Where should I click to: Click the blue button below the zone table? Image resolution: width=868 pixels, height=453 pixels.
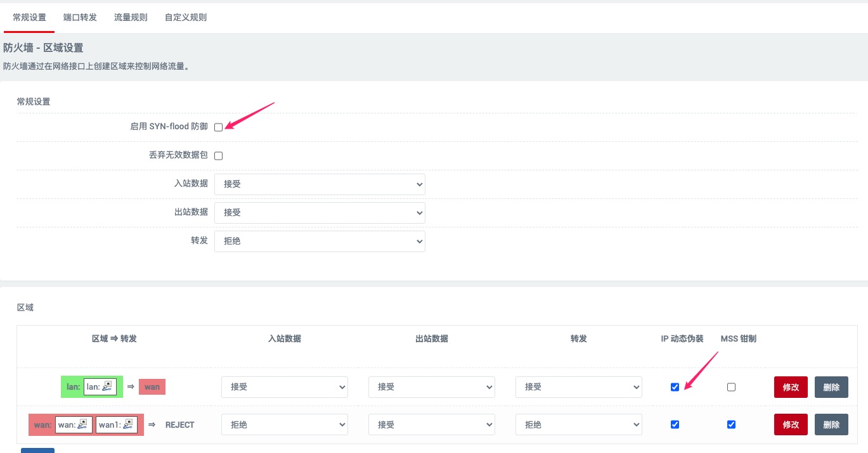37,451
